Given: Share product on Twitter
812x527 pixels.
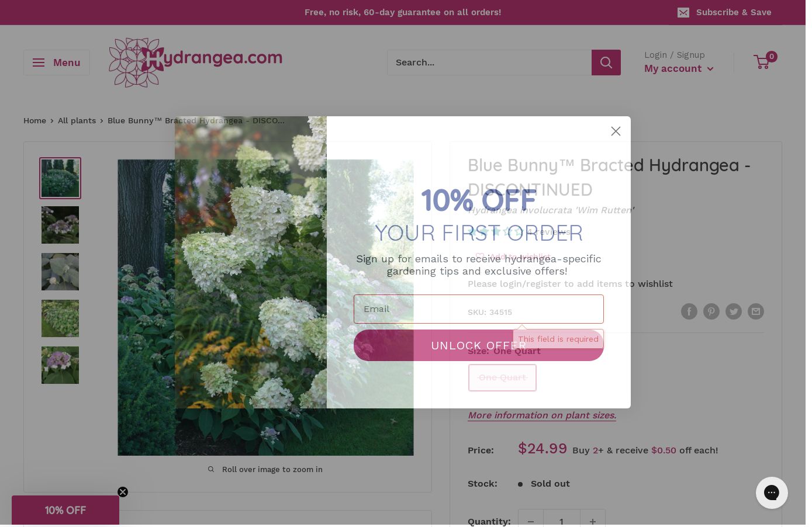Looking at the screenshot, I should [x=734, y=311].
